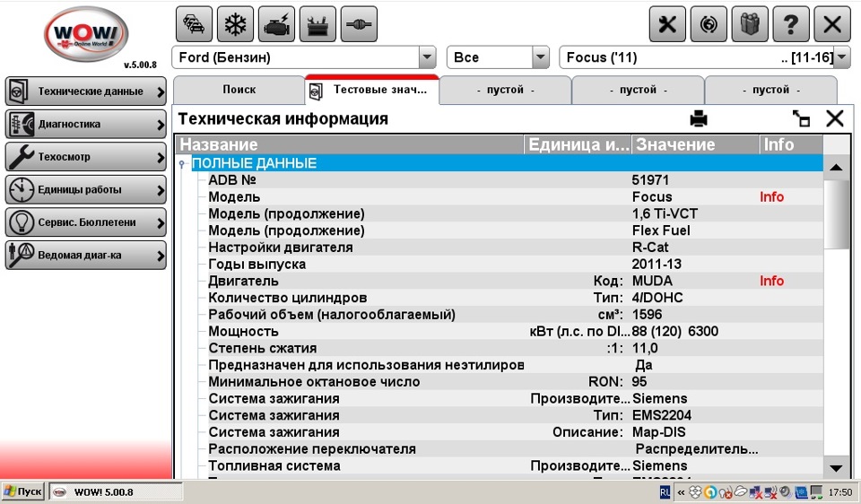The image size is (861, 504).
Task: Select the Степень сжатия row
Action: coord(515,348)
